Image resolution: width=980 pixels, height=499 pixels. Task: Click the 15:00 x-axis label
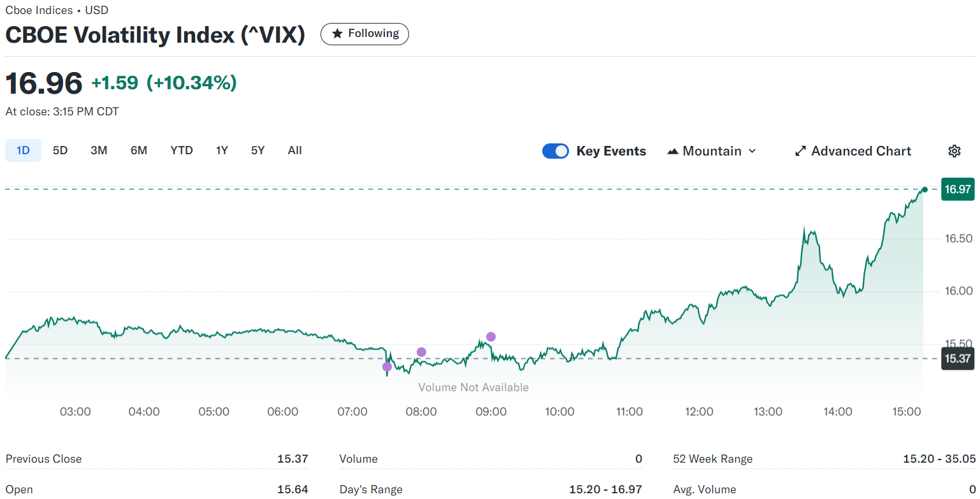(907, 412)
